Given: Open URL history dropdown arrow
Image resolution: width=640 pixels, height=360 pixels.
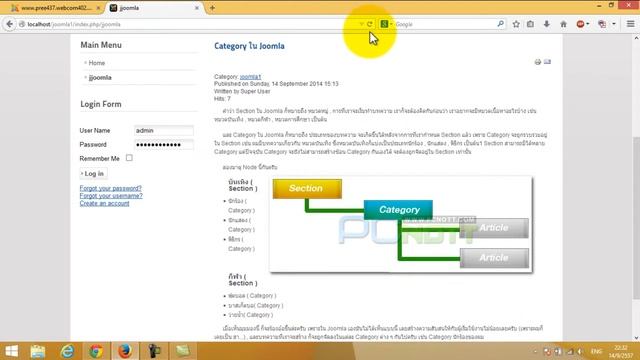Looking at the screenshot, I should pyautogui.click(x=361, y=24).
